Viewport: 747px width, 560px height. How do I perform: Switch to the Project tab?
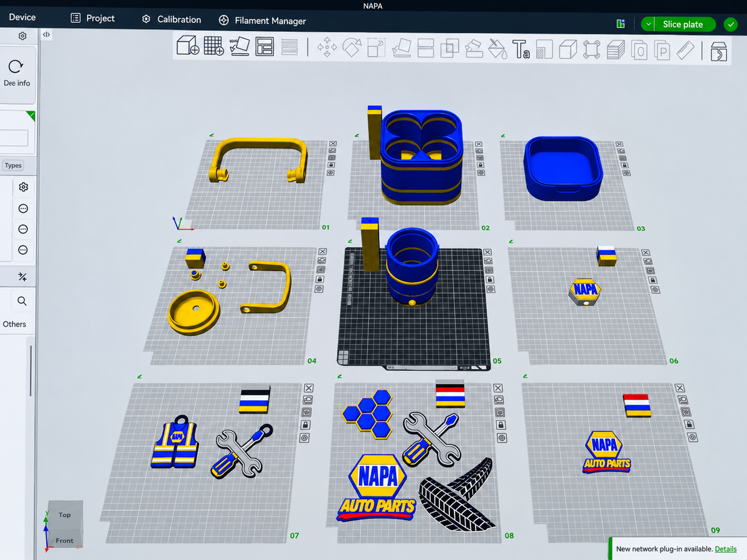(93, 18)
